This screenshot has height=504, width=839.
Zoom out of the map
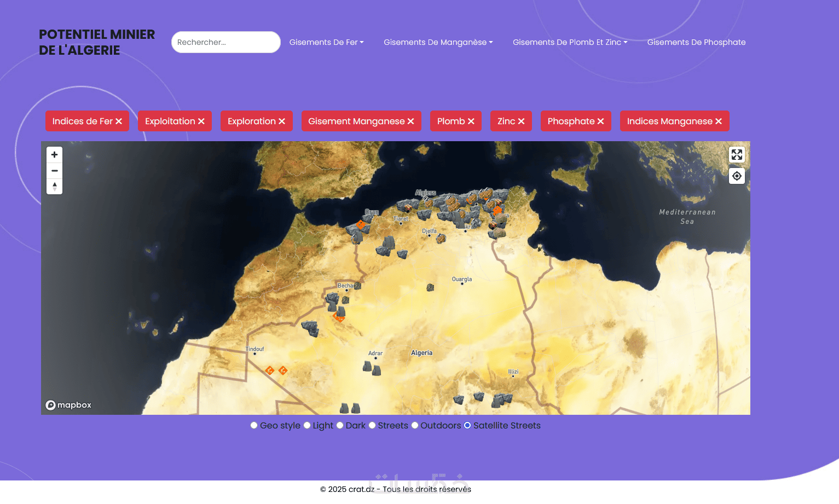(x=54, y=171)
